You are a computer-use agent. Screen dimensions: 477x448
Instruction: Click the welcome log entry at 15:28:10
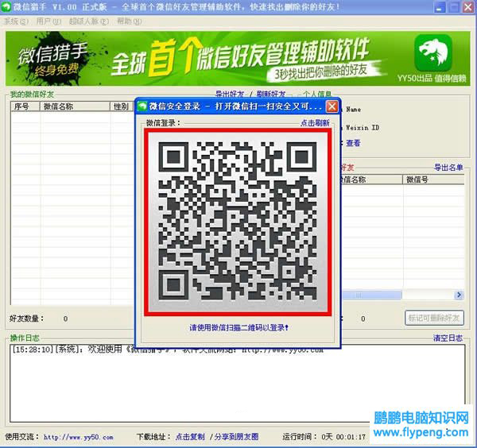coord(167,350)
